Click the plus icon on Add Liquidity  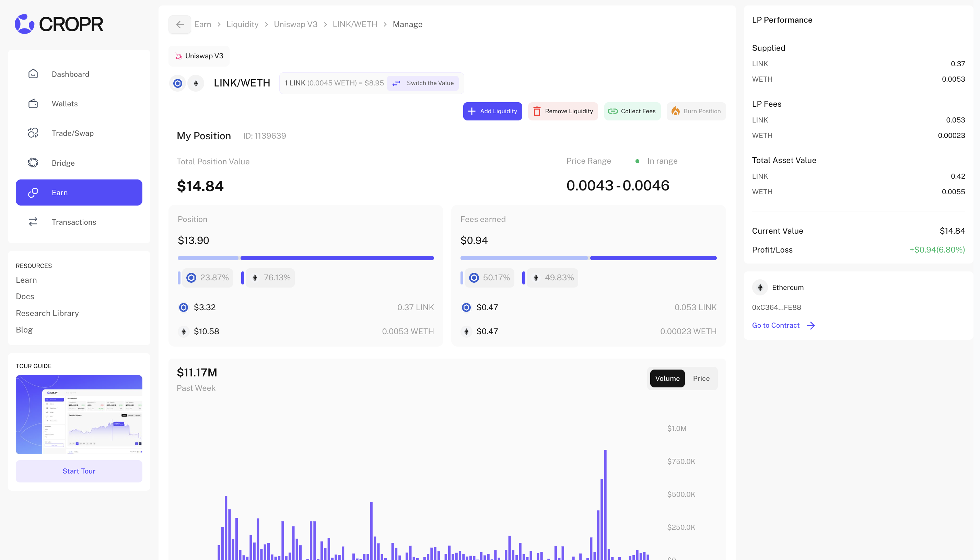tap(472, 111)
